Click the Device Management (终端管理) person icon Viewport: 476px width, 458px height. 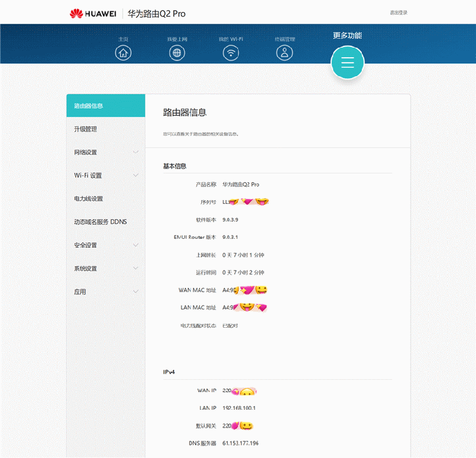tap(285, 53)
